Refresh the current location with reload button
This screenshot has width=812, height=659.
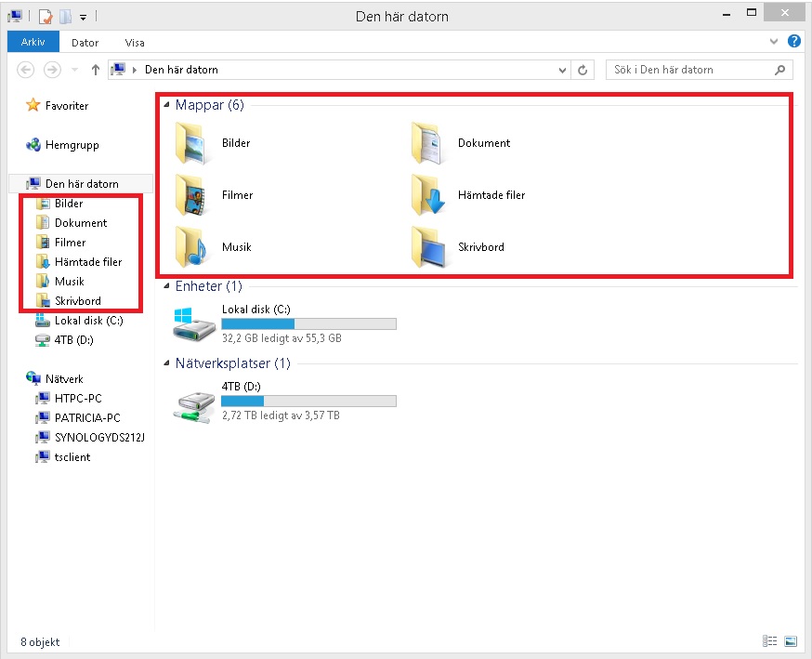(583, 70)
